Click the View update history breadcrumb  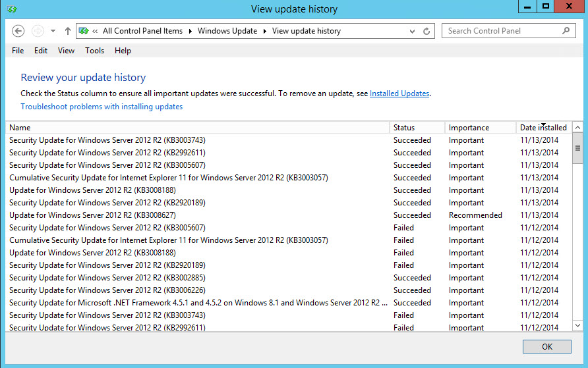click(x=307, y=31)
